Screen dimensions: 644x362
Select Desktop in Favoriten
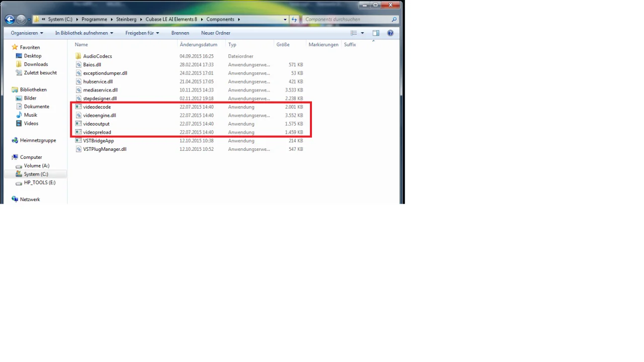tap(33, 56)
